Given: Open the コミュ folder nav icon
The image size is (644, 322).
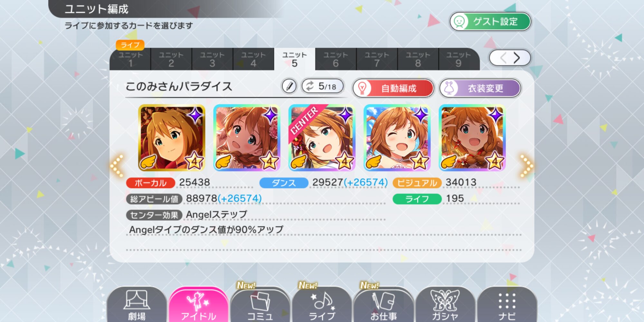Looking at the screenshot, I should [260, 305].
